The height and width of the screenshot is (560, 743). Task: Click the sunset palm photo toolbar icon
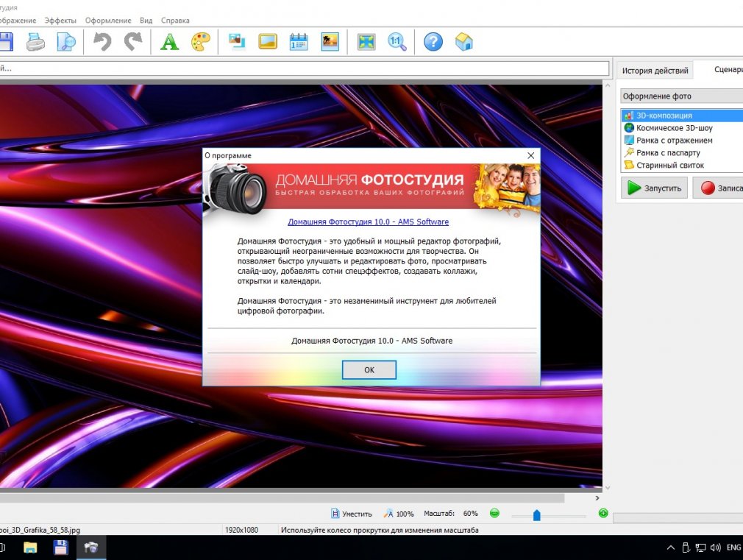(x=330, y=42)
